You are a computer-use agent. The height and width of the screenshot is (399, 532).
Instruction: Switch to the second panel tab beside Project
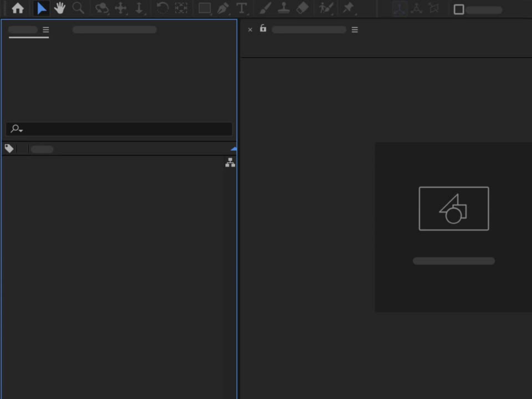pyautogui.click(x=114, y=30)
